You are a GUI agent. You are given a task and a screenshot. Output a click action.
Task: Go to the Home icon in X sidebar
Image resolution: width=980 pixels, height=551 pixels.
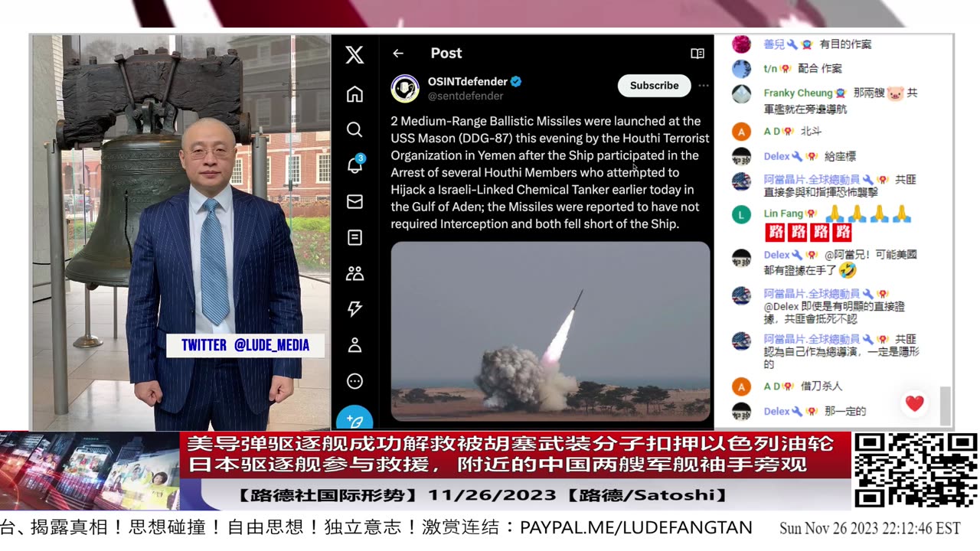click(x=354, y=94)
